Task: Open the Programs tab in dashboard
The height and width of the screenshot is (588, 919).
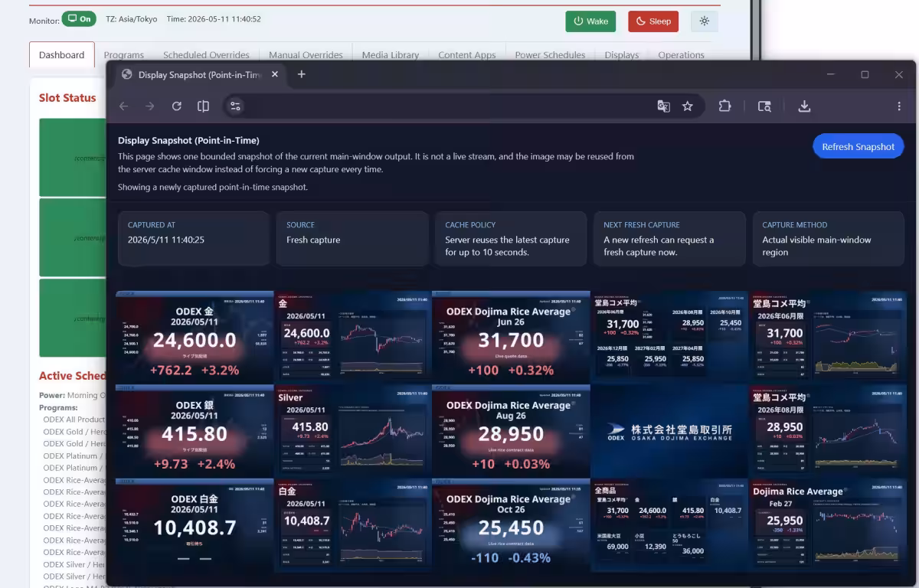Action: click(x=124, y=54)
